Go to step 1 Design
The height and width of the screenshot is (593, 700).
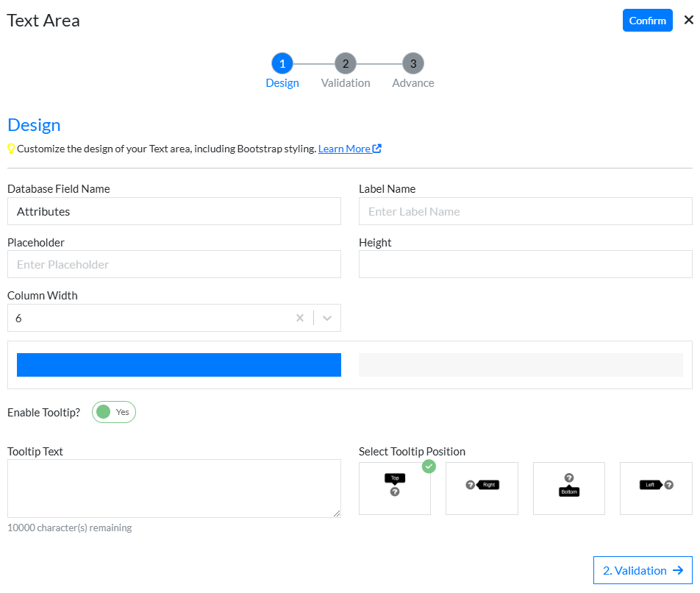[282, 64]
